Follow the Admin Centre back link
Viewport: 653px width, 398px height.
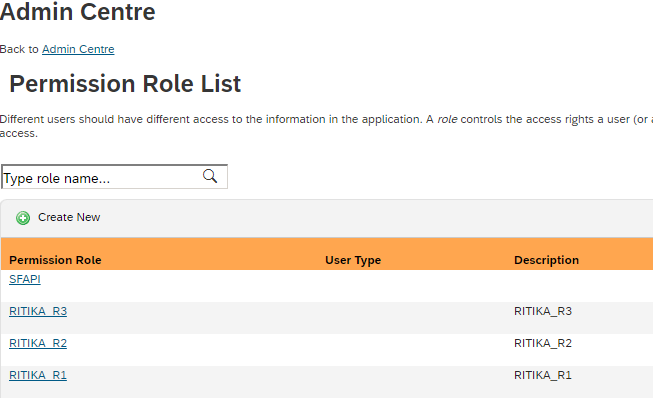point(78,49)
